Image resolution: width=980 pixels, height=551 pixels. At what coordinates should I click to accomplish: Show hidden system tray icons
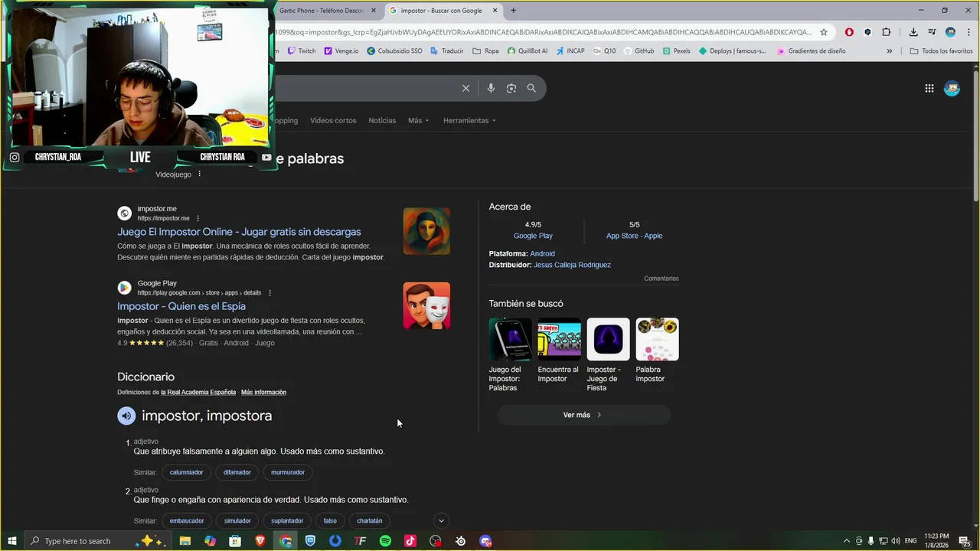click(x=846, y=541)
